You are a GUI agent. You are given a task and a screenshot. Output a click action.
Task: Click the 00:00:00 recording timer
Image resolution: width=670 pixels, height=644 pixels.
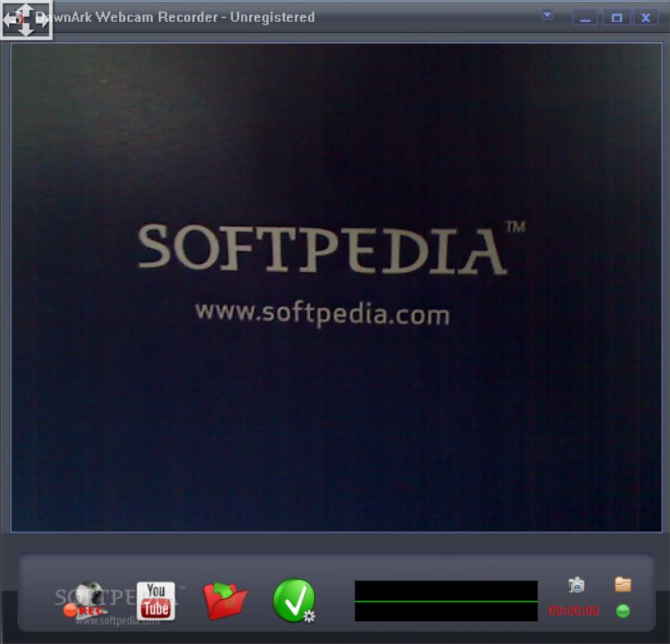click(x=574, y=610)
